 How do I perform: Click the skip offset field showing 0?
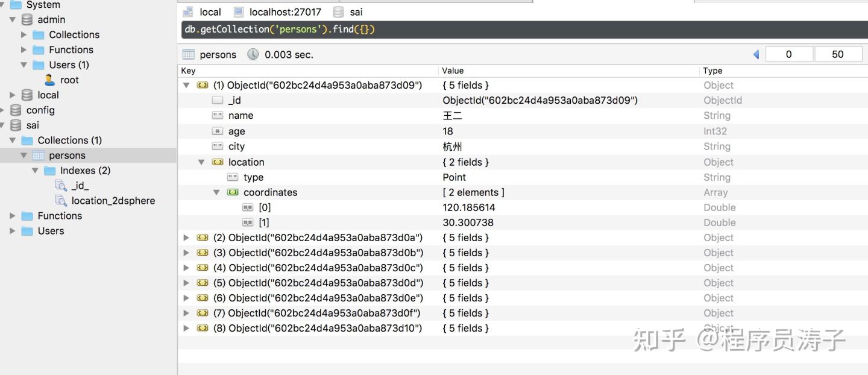789,54
